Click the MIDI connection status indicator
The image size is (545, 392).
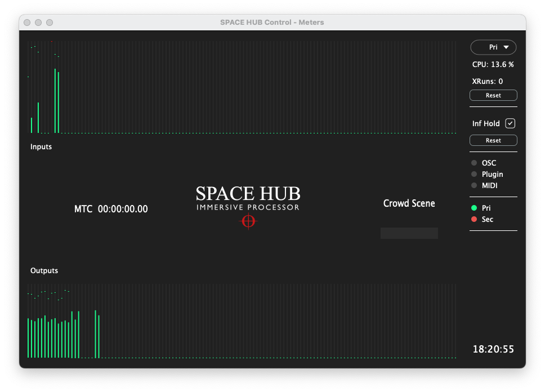tap(474, 185)
